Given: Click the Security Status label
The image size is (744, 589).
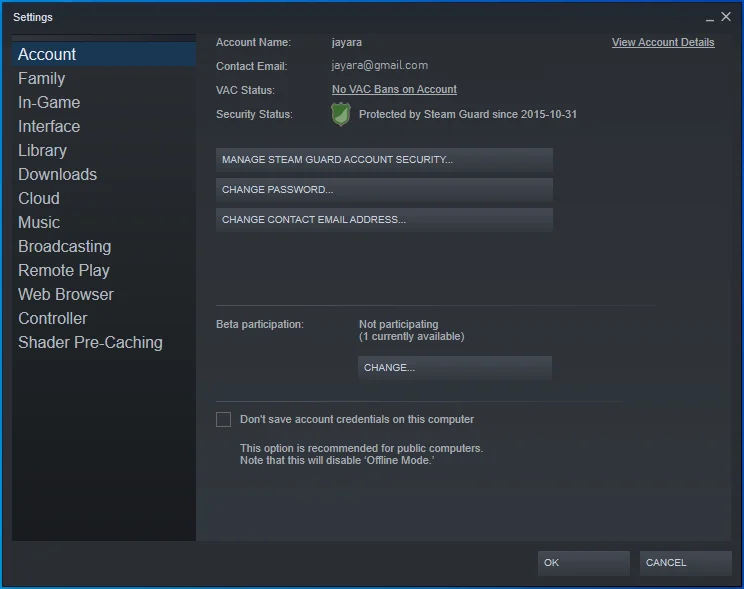Looking at the screenshot, I should click(x=254, y=114).
